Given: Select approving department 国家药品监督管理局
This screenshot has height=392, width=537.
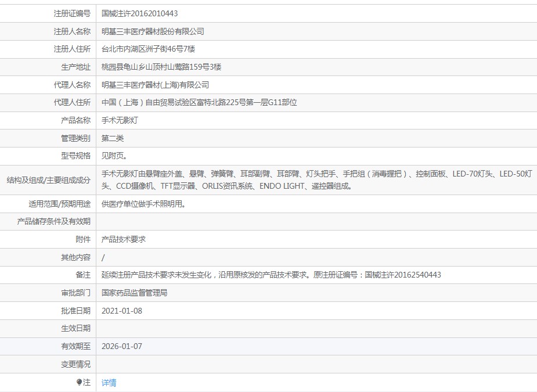Looking at the screenshot, I should [x=135, y=293].
